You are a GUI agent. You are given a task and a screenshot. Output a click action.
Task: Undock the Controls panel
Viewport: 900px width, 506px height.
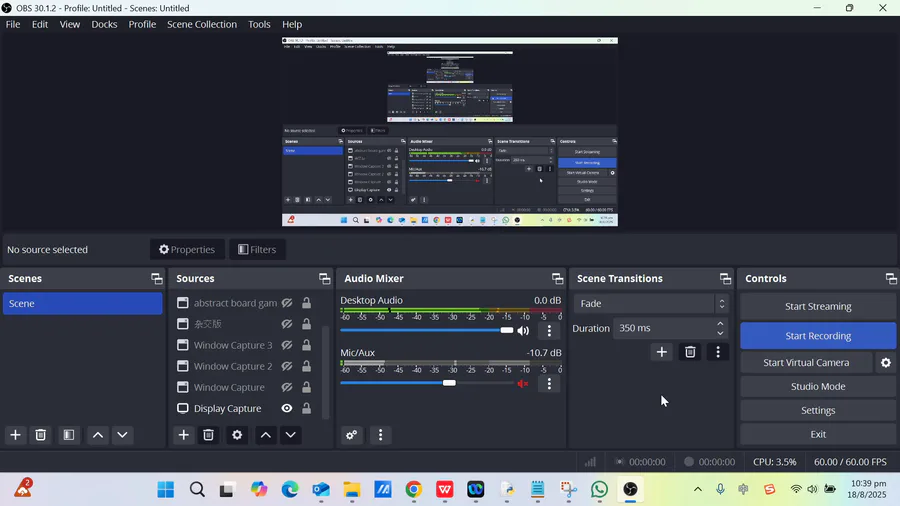tap(891, 278)
